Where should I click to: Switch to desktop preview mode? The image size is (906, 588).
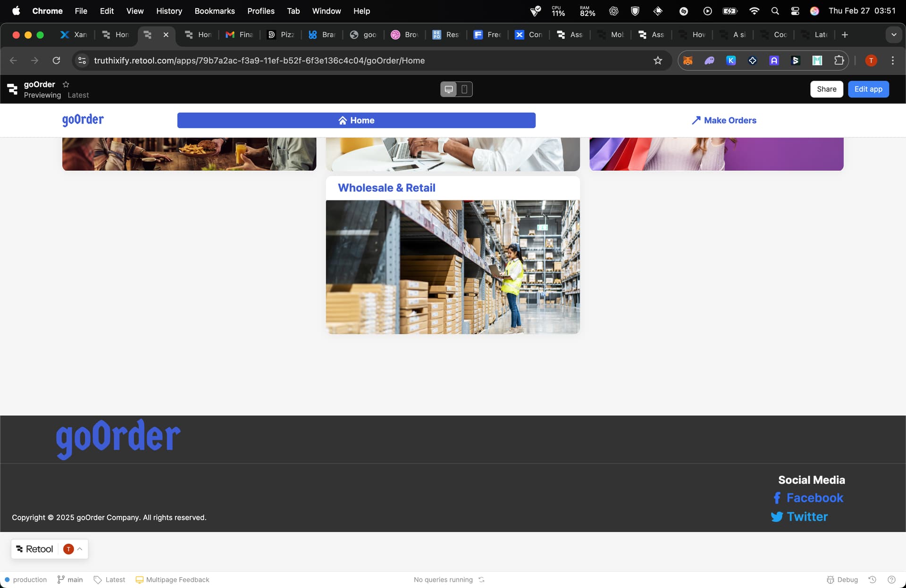[449, 89]
